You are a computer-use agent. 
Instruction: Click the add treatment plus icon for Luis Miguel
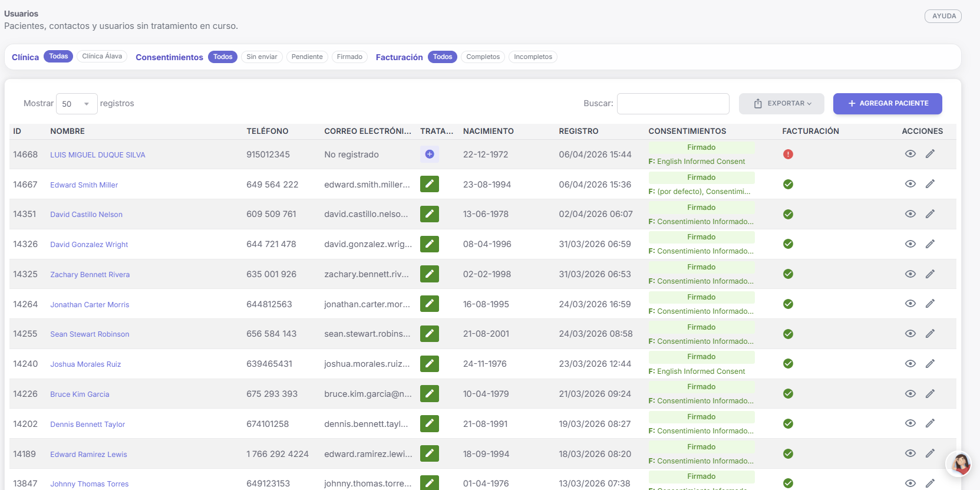coord(430,154)
